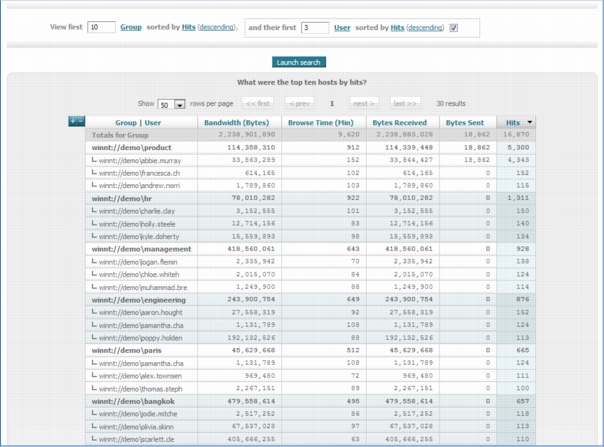This screenshot has width=604, height=447.
Task: Select user holly.steele row
Action: coord(310,224)
